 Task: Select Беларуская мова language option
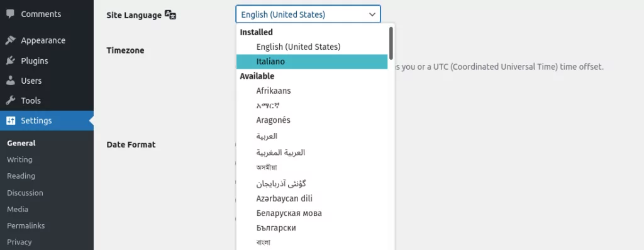pyautogui.click(x=312, y=213)
